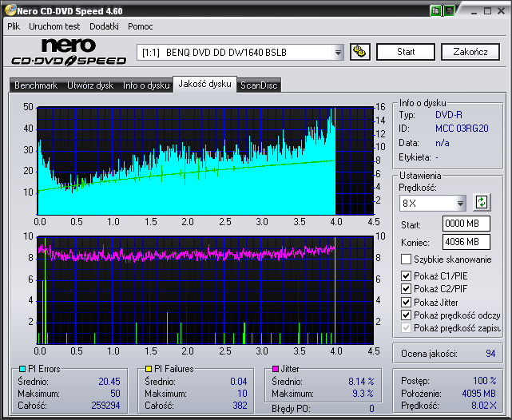Click PI Failures average 0.04 value

(x=239, y=381)
